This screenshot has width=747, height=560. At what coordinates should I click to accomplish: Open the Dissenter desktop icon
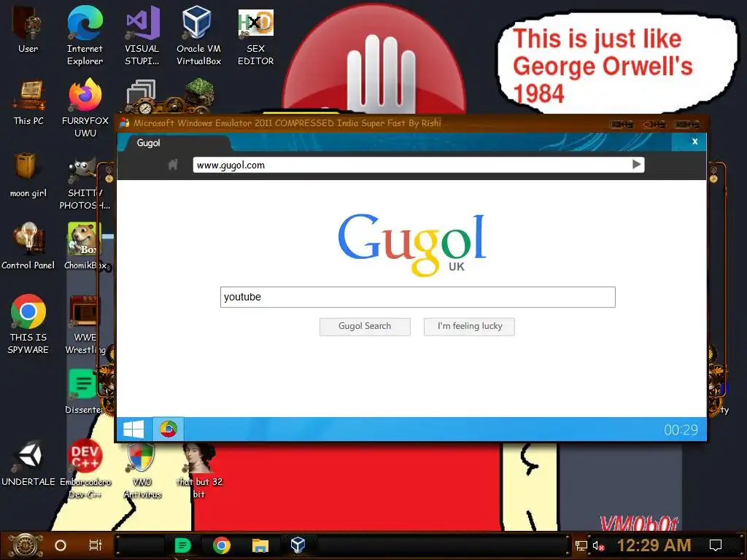point(84,391)
